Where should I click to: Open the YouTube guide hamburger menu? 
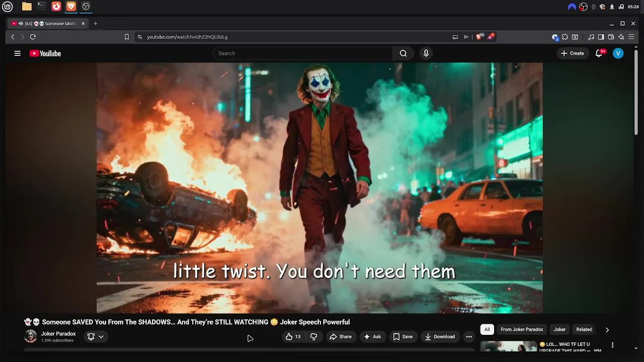point(18,53)
